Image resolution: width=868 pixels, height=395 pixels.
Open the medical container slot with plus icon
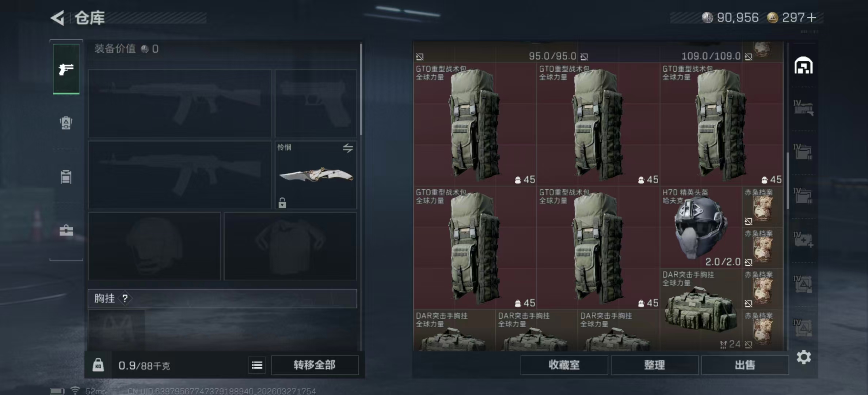coord(803,240)
